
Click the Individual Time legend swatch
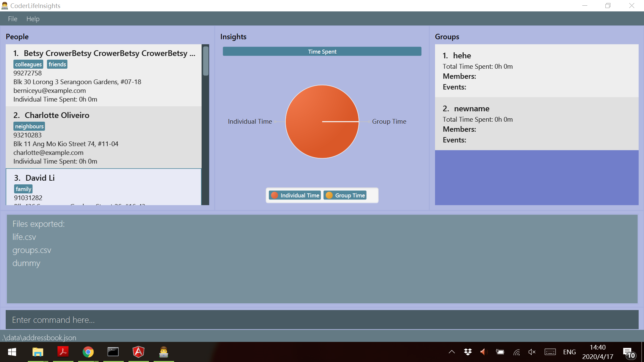(x=274, y=195)
